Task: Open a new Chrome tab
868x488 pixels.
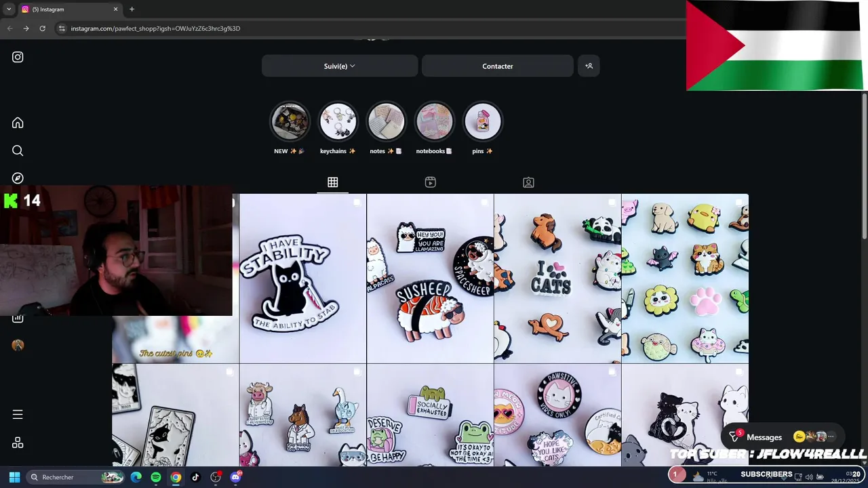Action: pos(132,9)
